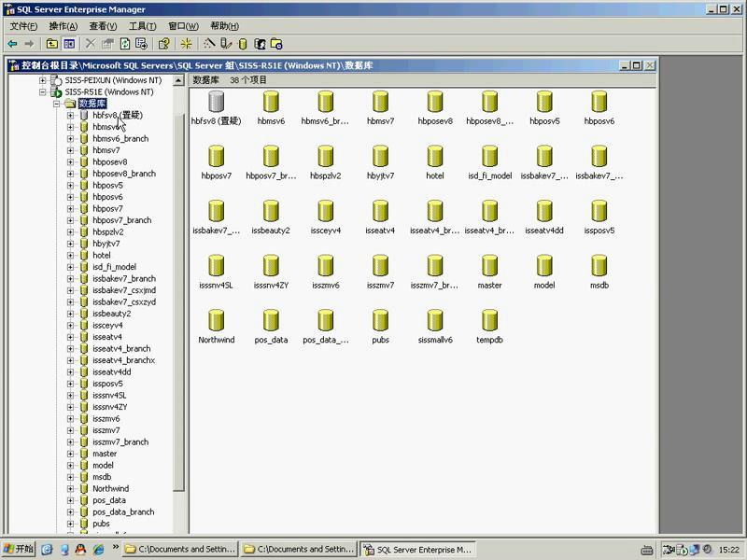Click the New Job folder toolbar icon
Screen dimensions: 747x560
pyautogui.click(x=276, y=44)
